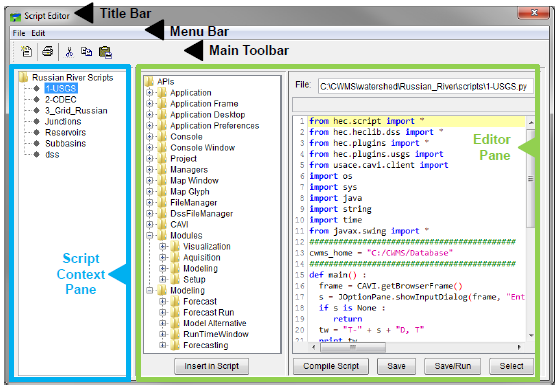Click the Insert in Script button

[211, 366]
